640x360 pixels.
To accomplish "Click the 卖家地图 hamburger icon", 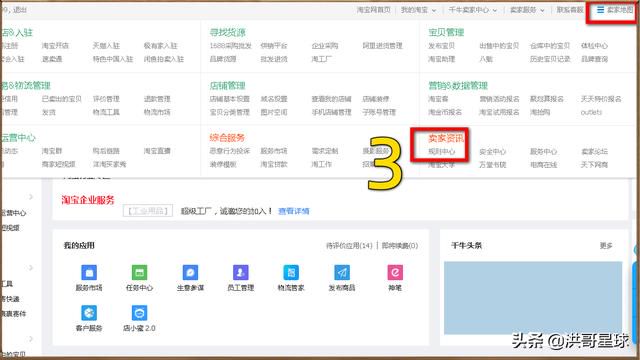I will click(600, 10).
